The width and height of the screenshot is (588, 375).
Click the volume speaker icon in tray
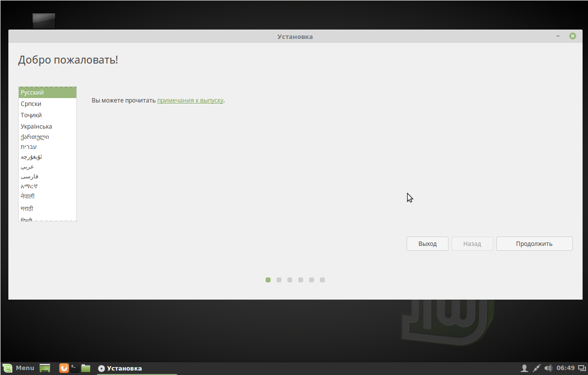coord(548,368)
